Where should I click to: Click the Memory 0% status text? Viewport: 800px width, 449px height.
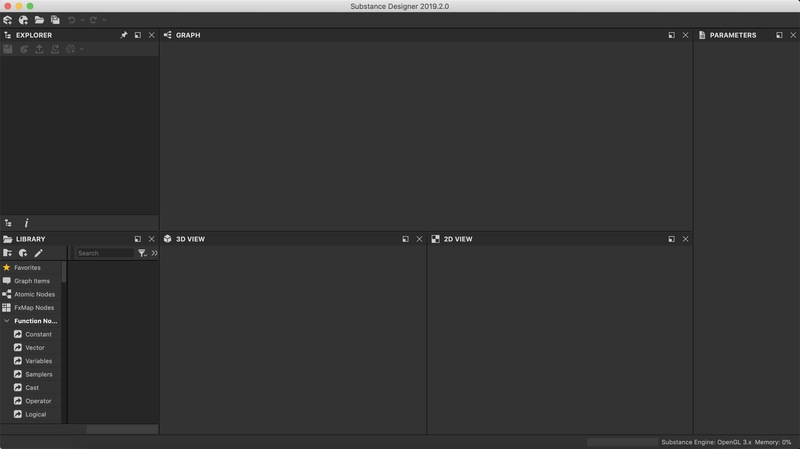point(773,442)
